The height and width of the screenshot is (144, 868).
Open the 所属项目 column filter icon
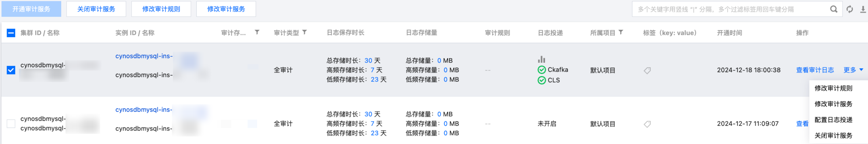tap(621, 32)
